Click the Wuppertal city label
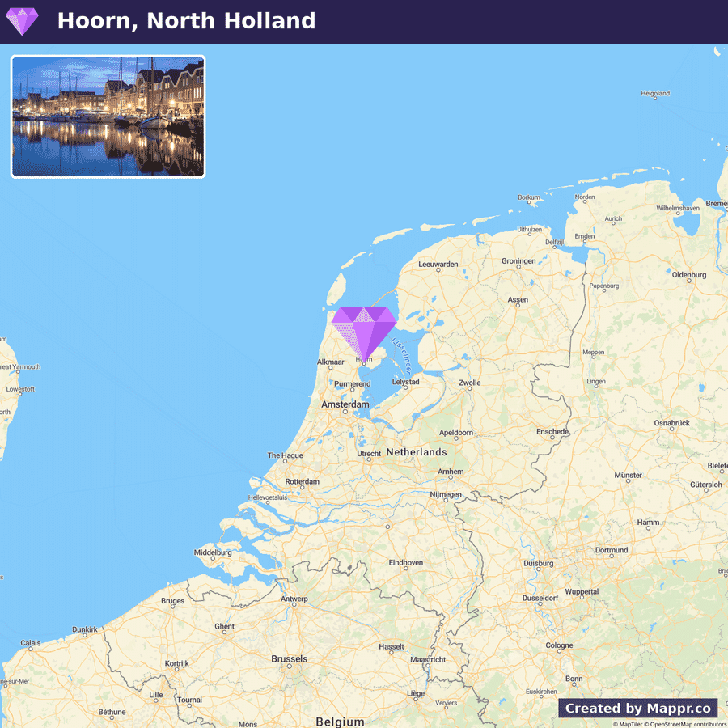Viewport: 728px width, 728px height. tap(582, 592)
